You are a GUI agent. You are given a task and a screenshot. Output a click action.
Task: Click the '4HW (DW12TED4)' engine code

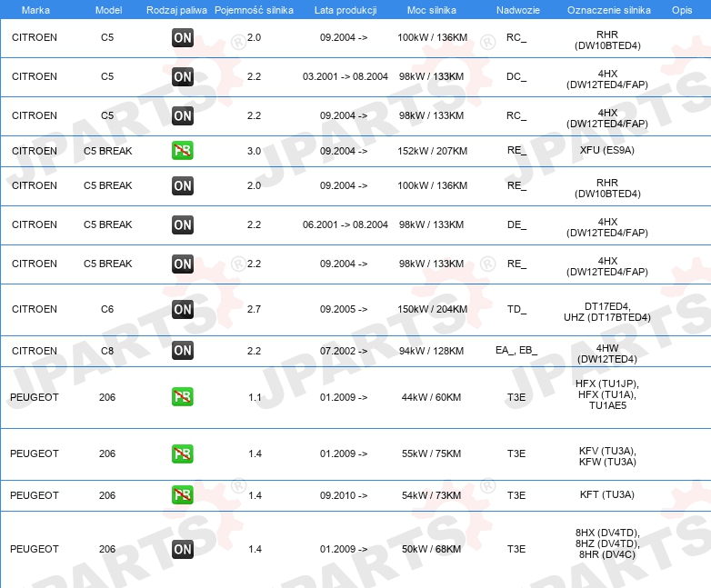tap(607, 354)
